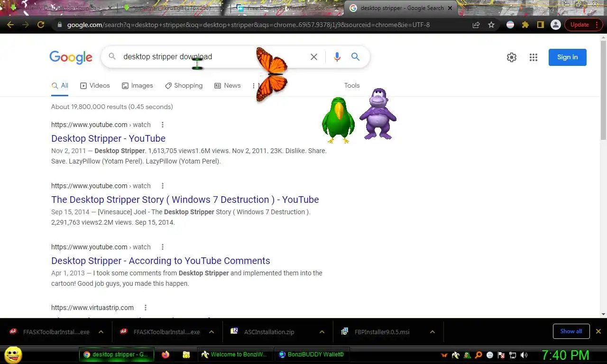Image resolution: width=607 pixels, height=364 pixels.
Task: Switch to the Videos search tab
Action: 95,86
